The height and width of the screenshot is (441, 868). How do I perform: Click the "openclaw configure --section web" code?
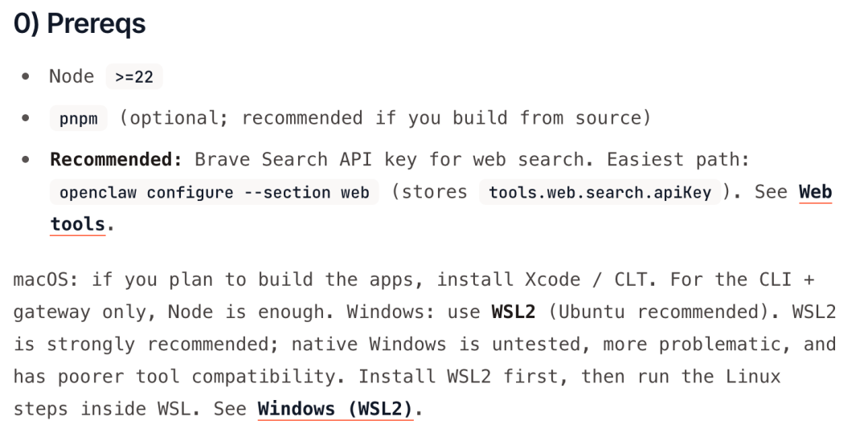coord(214,193)
